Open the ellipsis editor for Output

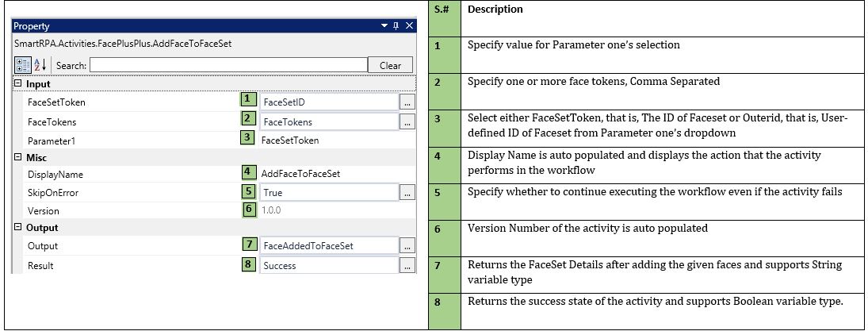(407, 246)
